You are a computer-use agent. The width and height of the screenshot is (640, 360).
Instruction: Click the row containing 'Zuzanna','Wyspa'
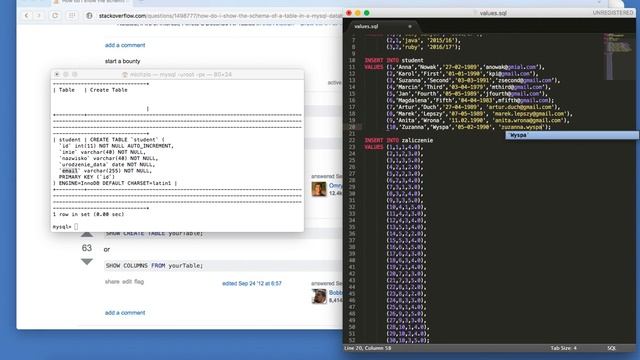tap(469, 127)
